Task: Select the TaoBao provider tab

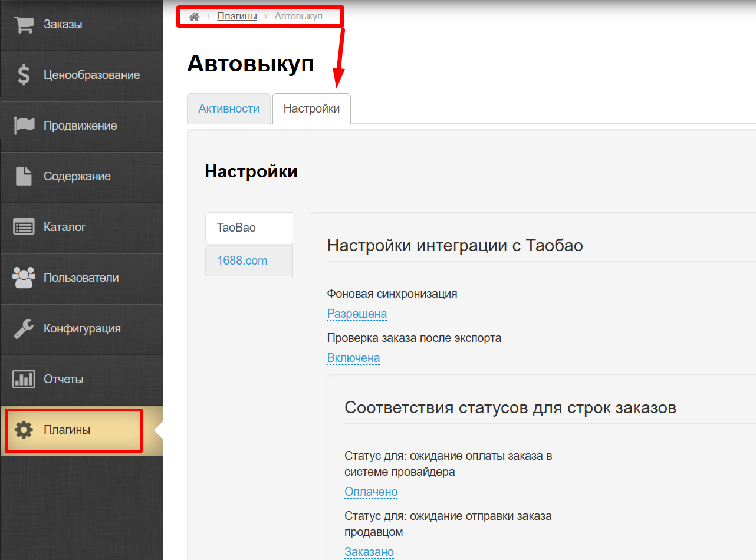Action: point(236,228)
